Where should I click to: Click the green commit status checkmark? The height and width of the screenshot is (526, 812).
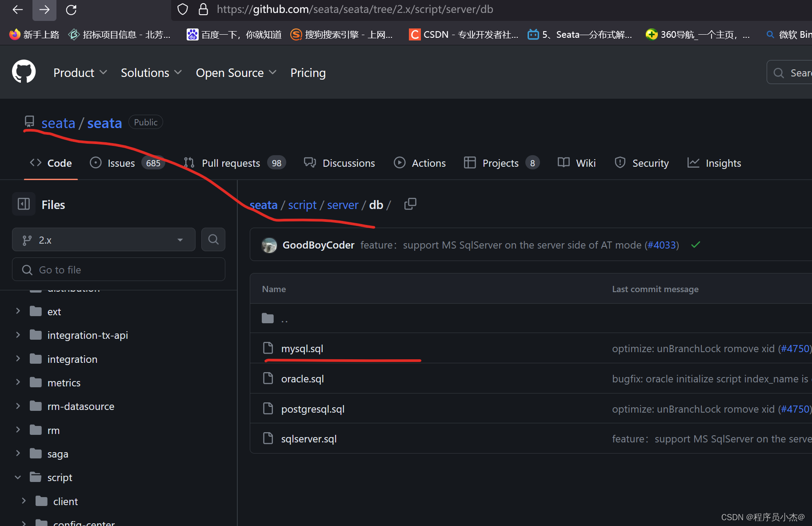[x=696, y=245]
